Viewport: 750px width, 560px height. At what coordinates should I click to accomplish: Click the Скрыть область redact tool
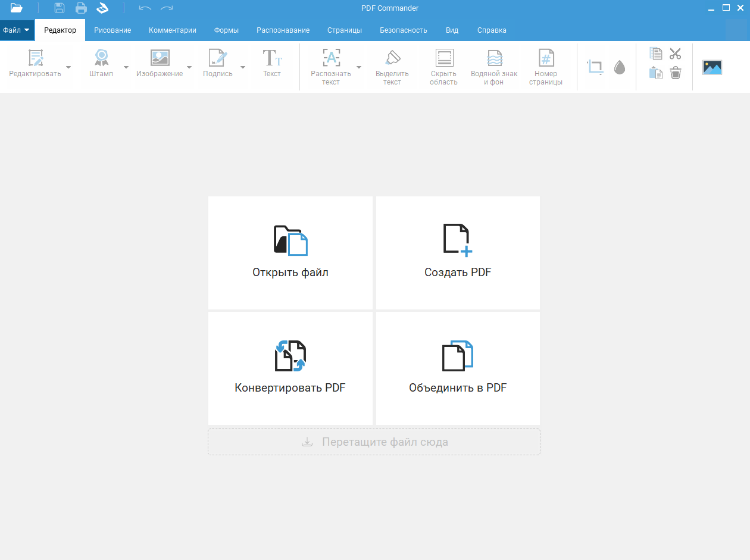pos(444,67)
